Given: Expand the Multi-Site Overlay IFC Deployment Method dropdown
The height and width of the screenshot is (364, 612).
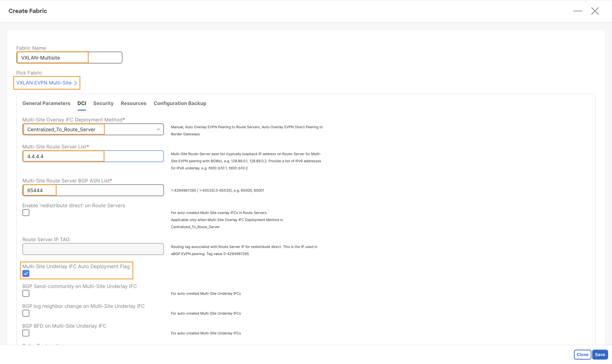Looking at the screenshot, I should point(93,129).
